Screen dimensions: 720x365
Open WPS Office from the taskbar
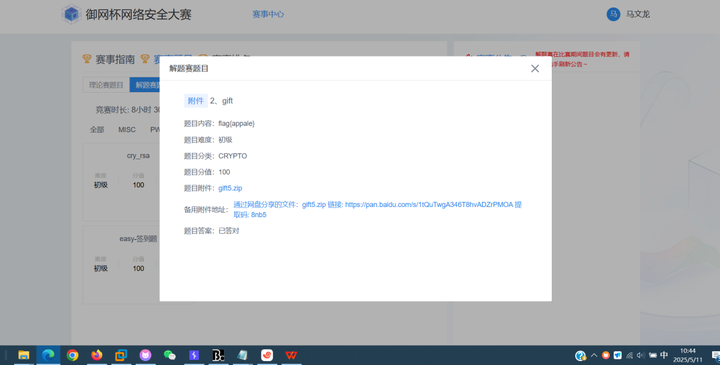(x=291, y=355)
